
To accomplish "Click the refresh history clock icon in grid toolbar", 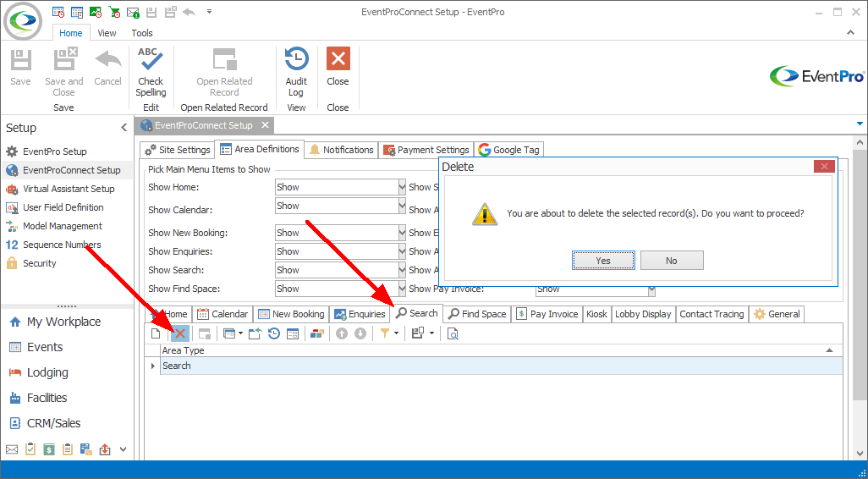I will 274,333.
